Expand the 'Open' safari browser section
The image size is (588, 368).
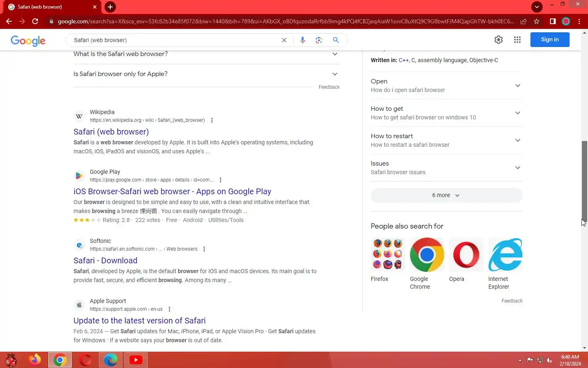446,85
